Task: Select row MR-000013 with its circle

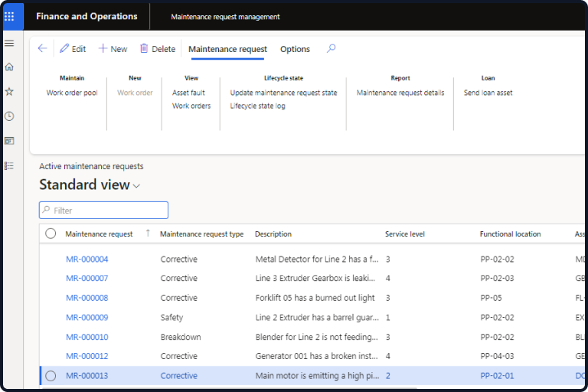Action: click(51, 375)
